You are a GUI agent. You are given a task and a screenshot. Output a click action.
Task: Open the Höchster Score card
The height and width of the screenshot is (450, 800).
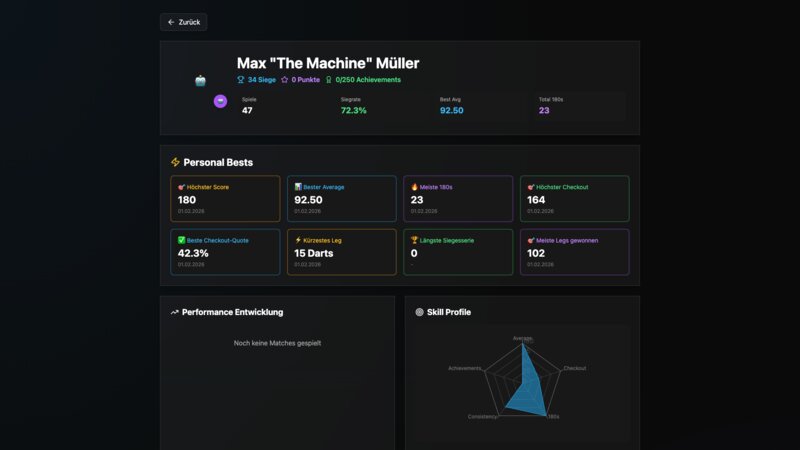225,199
